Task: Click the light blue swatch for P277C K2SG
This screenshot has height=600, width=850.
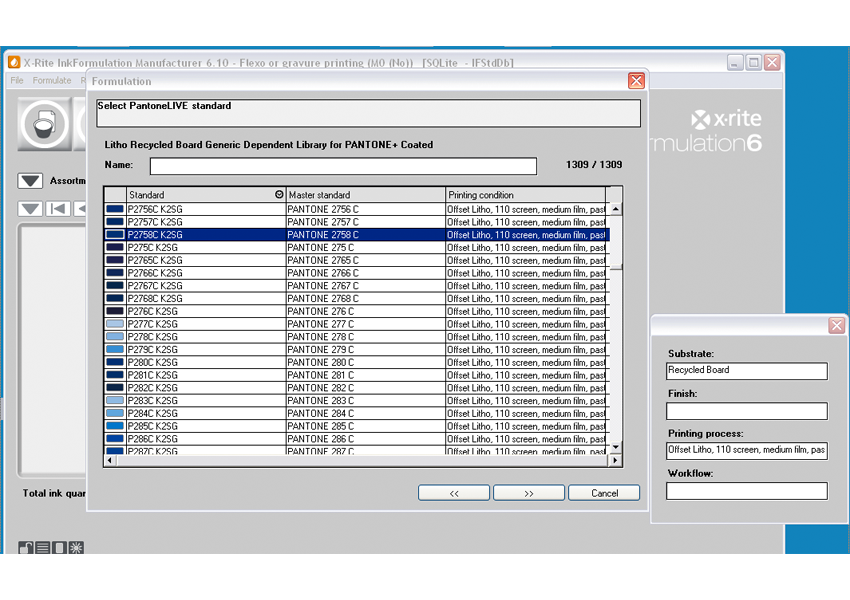Action: point(115,324)
